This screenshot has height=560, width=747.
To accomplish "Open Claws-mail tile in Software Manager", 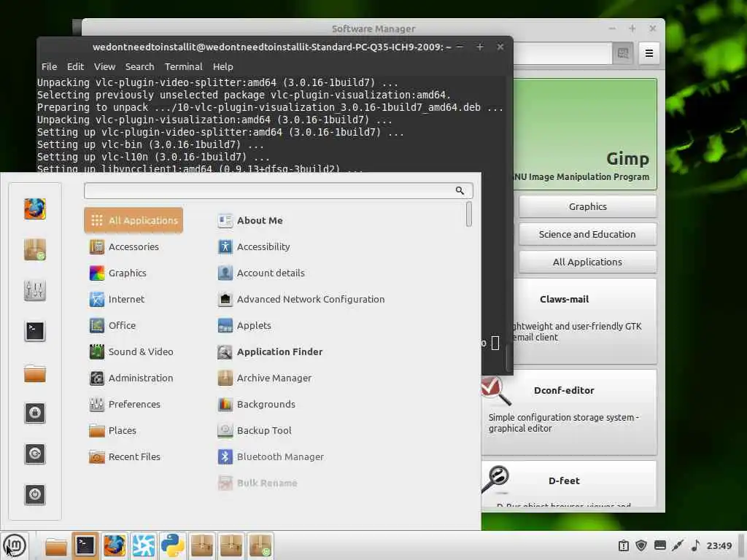I will coord(585,322).
